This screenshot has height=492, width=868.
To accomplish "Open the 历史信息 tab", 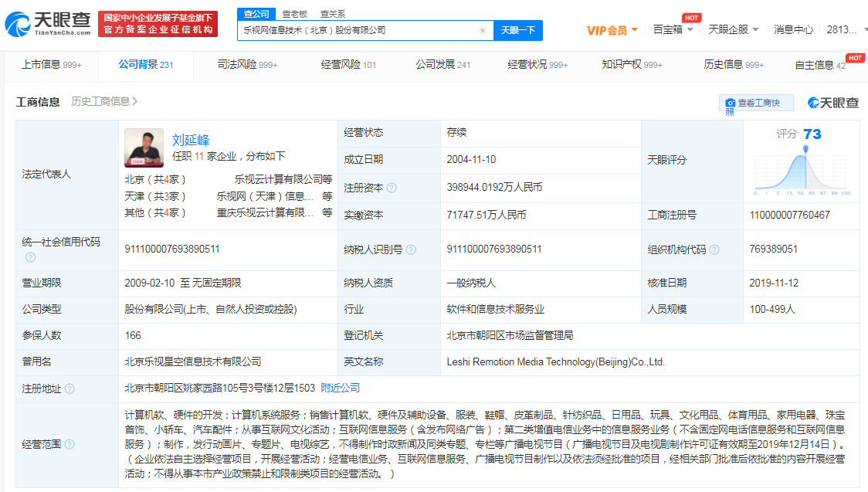I will (734, 65).
